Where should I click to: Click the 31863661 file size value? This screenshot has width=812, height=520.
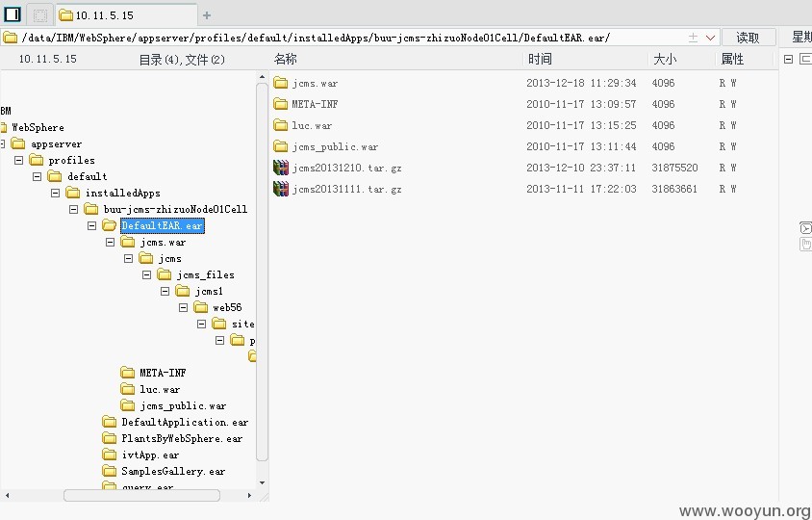pos(674,189)
